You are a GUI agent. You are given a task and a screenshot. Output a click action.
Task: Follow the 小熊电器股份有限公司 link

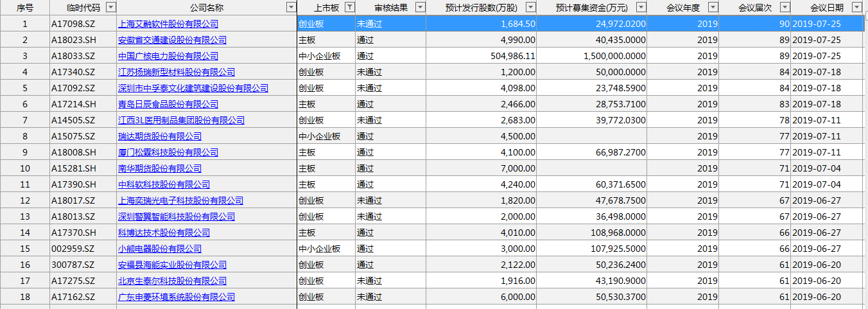[159, 249]
